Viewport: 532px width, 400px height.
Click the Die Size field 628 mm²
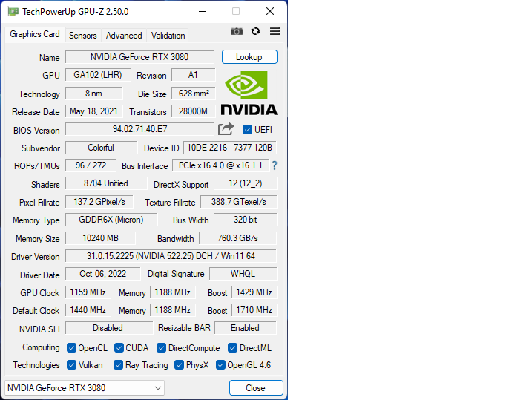click(193, 94)
